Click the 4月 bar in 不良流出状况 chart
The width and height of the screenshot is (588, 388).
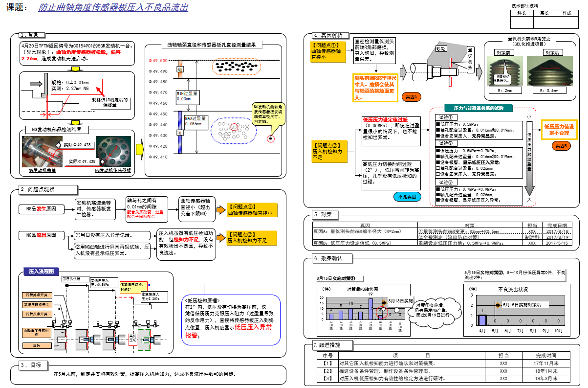click(x=482, y=320)
